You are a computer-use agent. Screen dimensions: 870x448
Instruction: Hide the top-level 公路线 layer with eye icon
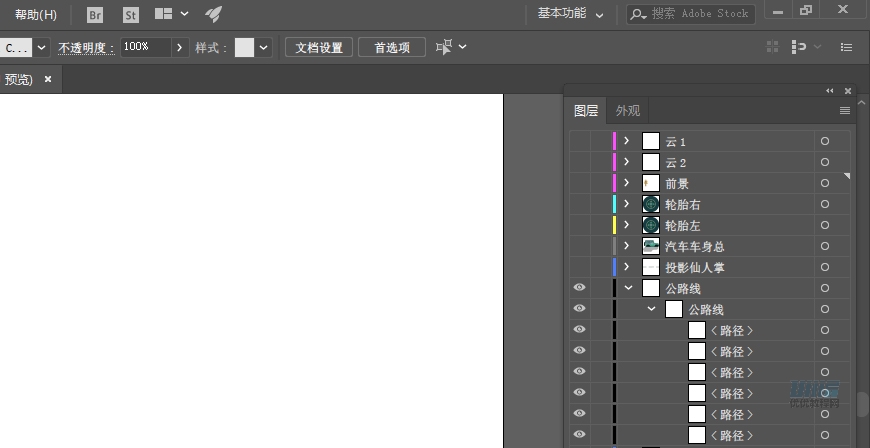[x=579, y=288]
